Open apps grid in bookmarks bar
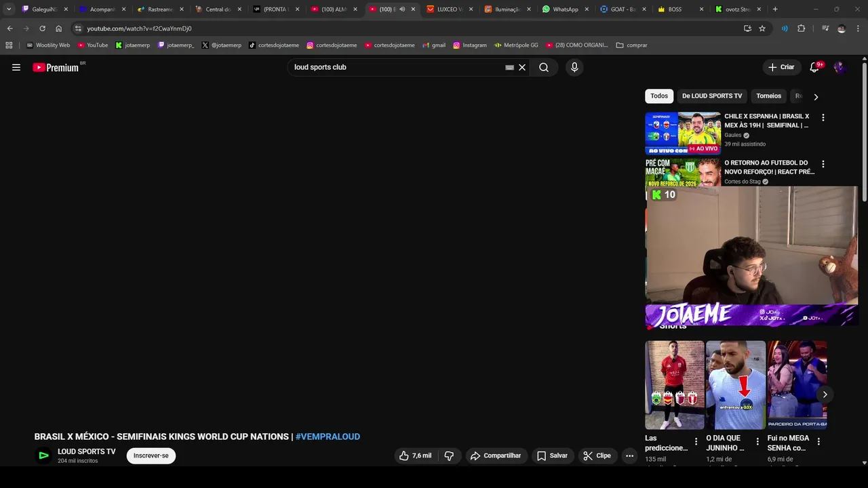 (9, 45)
